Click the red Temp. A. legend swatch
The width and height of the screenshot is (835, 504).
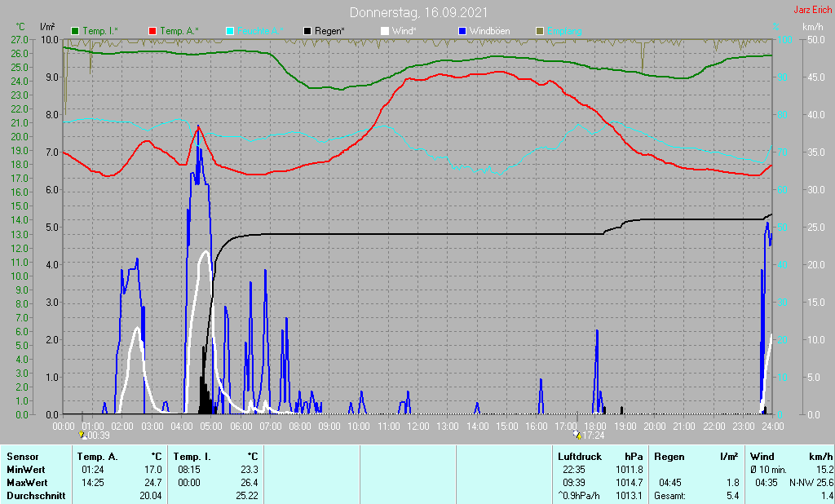coord(152,31)
